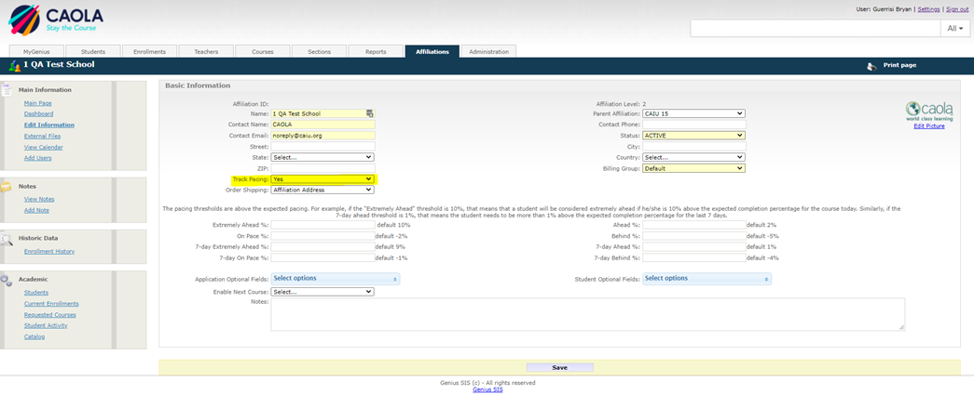Screen dimensions: 974x395
Task: Open the Current Enrollments link
Action: [x=52, y=304]
